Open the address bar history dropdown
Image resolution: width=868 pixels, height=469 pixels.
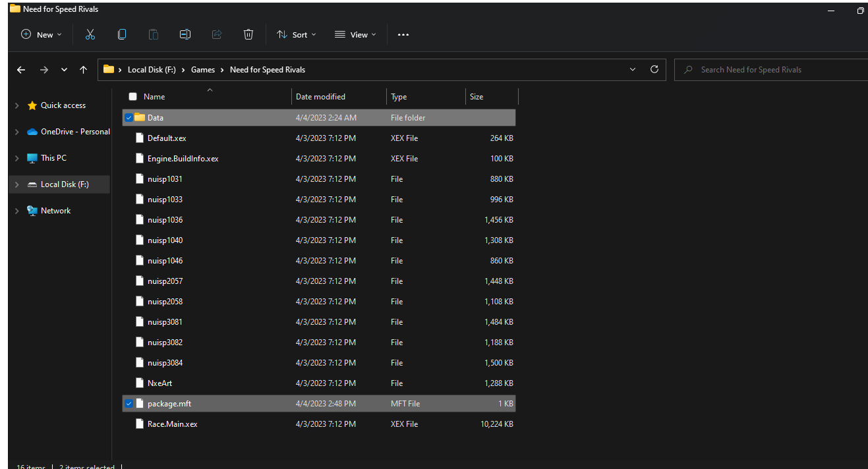pos(633,69)
